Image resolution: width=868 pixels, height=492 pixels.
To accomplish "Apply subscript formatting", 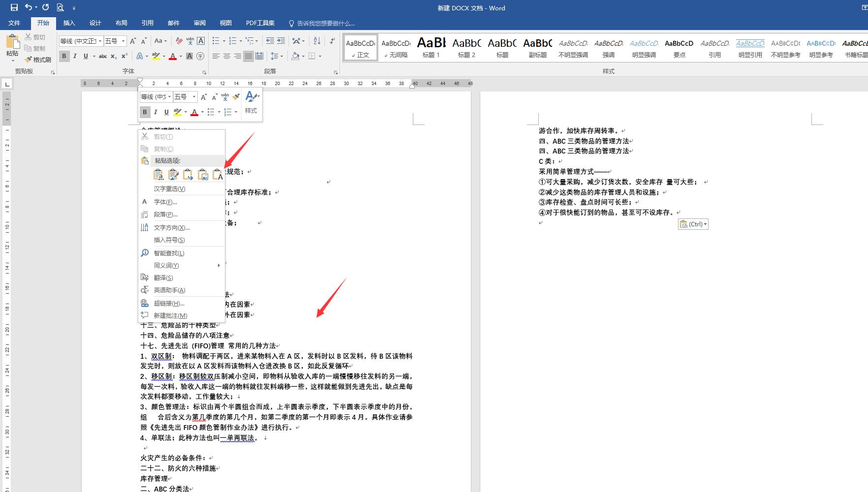I will (x=114, y=56).
